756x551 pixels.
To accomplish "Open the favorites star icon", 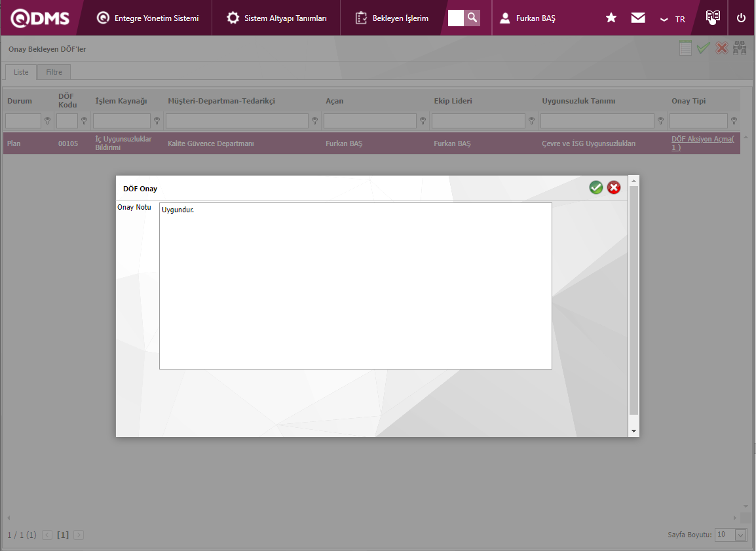I will tap(611, 18).
